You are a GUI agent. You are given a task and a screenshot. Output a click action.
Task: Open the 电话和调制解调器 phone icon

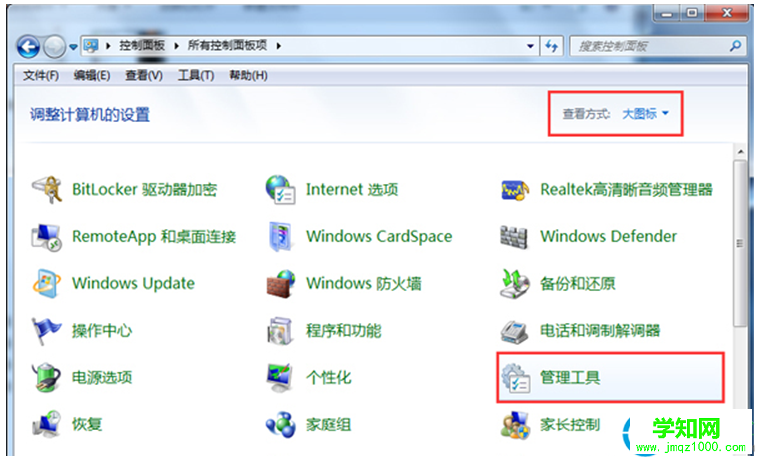(x=515, y=331)
